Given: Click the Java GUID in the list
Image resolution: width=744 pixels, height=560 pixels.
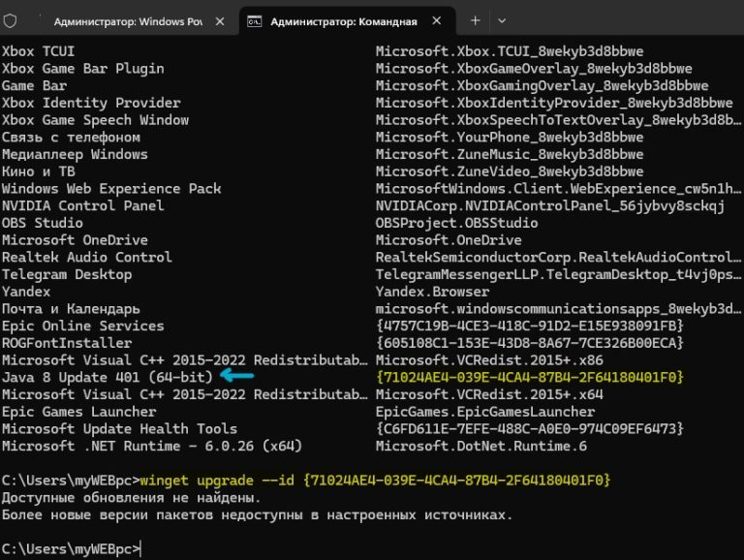Looking at the screenshot, I should pyautogui.click(x=530, y=377).
